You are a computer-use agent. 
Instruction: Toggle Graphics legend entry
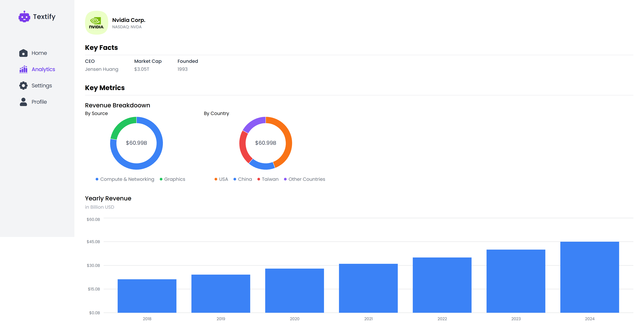click(x=175, y=179)
